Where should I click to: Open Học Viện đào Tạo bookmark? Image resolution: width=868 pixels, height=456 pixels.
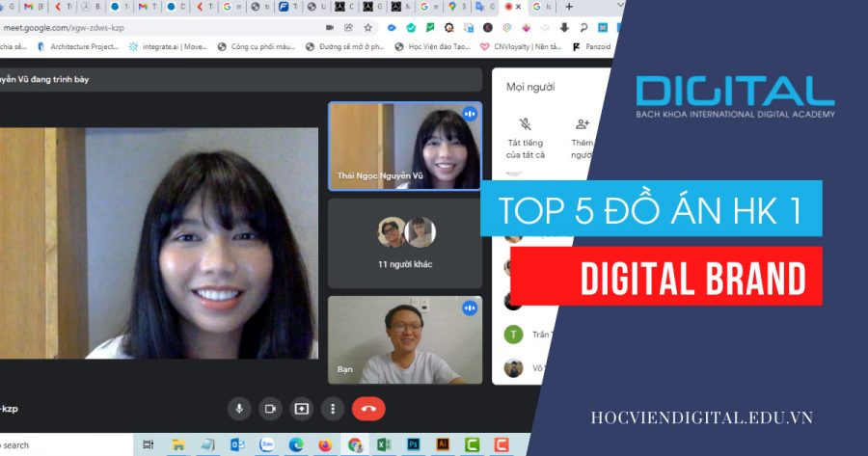[x=433, y=47]
